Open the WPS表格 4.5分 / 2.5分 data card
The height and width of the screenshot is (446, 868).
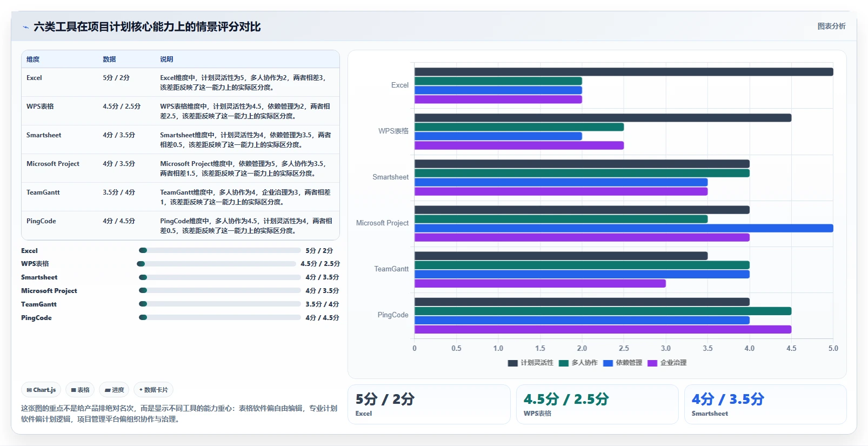point(597,404)
